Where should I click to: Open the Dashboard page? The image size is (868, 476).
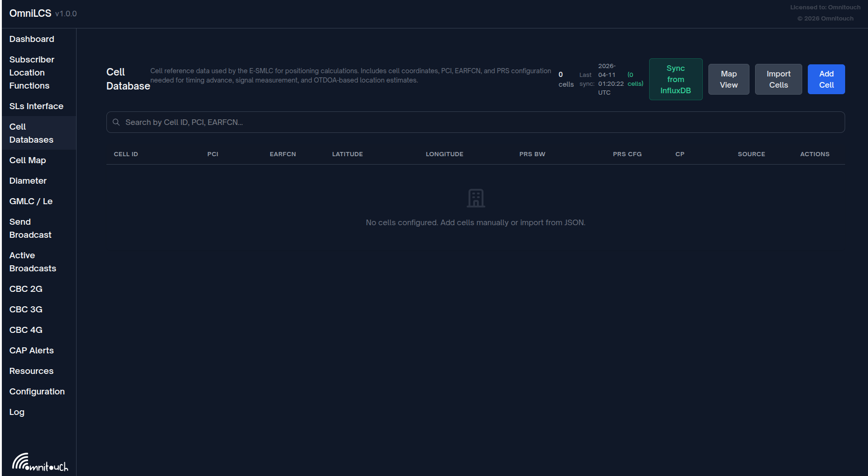coord(31,39)
